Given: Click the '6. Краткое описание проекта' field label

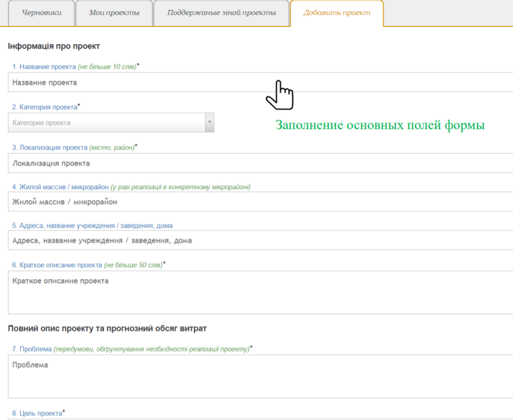Looking at the screenshot, I should pyautogui.click(x=57, y=265).
